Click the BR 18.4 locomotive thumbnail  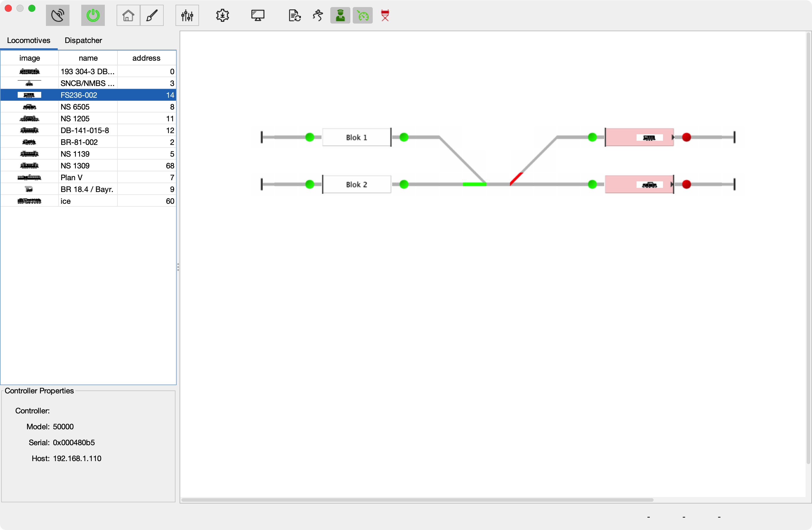(29, 189)
